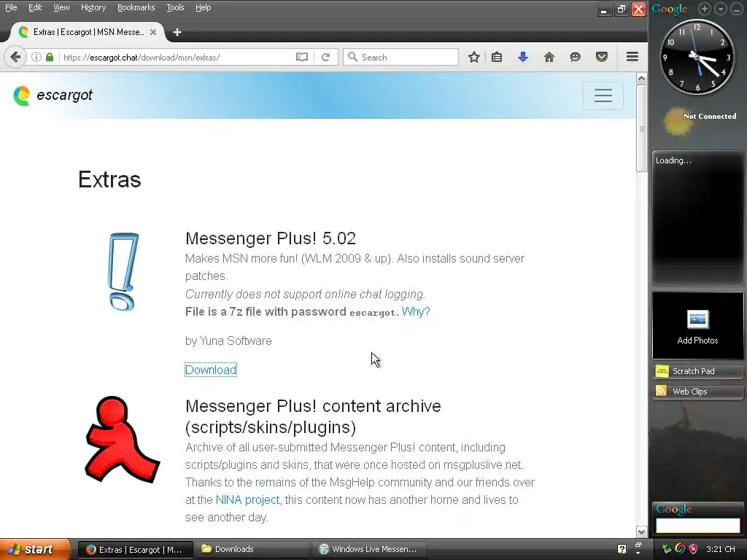Open the Firefox hamburger menu
The image size is (747, 560).
632,57
